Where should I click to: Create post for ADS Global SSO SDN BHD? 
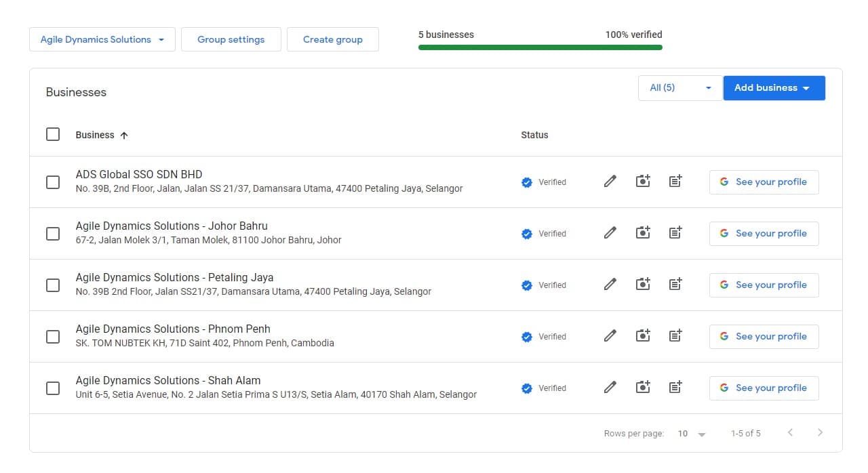pos(675,182)
